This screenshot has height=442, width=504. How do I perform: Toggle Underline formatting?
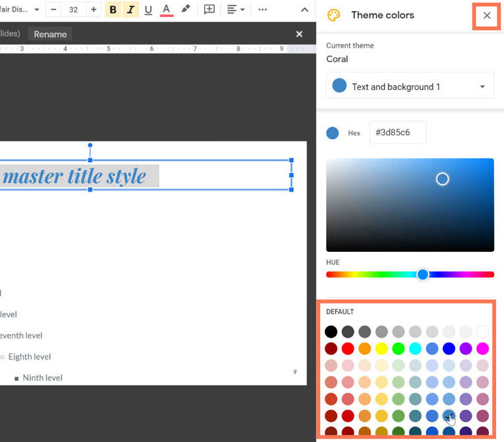[x=148, y=10]
